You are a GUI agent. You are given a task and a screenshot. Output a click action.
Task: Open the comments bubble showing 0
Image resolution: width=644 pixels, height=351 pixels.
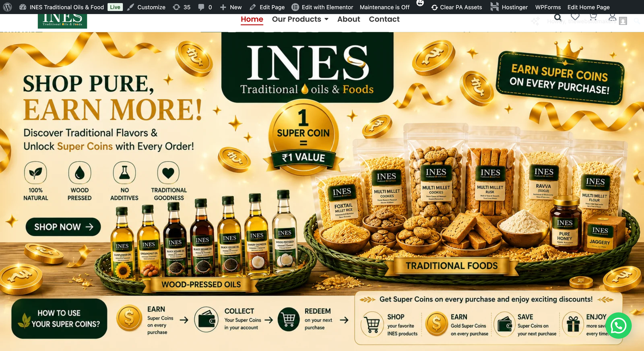pos(205,7)
